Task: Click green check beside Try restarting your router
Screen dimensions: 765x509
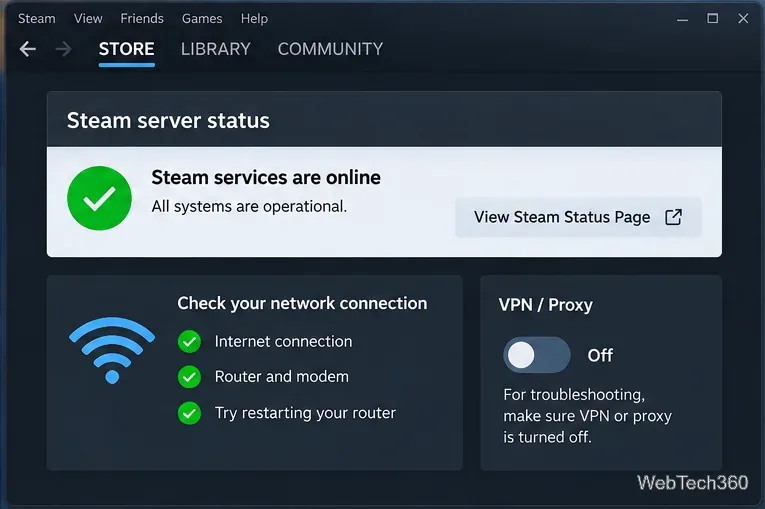Action: pos(189,413)
